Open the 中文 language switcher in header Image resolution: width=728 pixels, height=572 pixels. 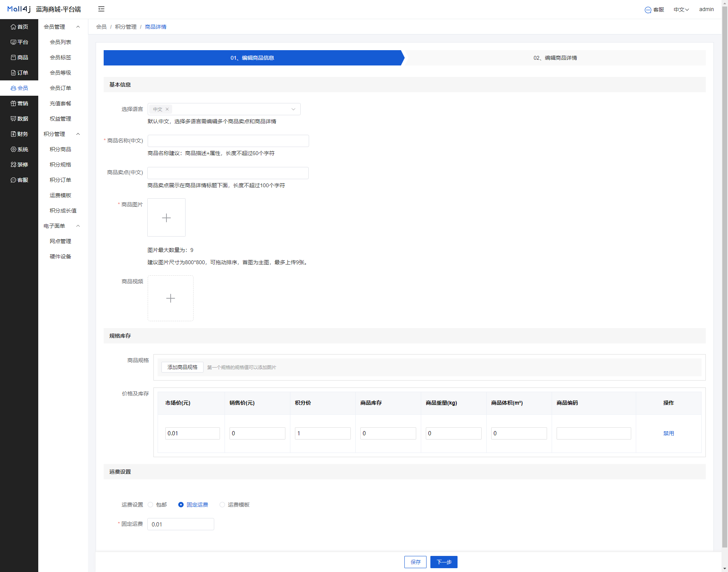pyautogui.click(x=681, y=10)
